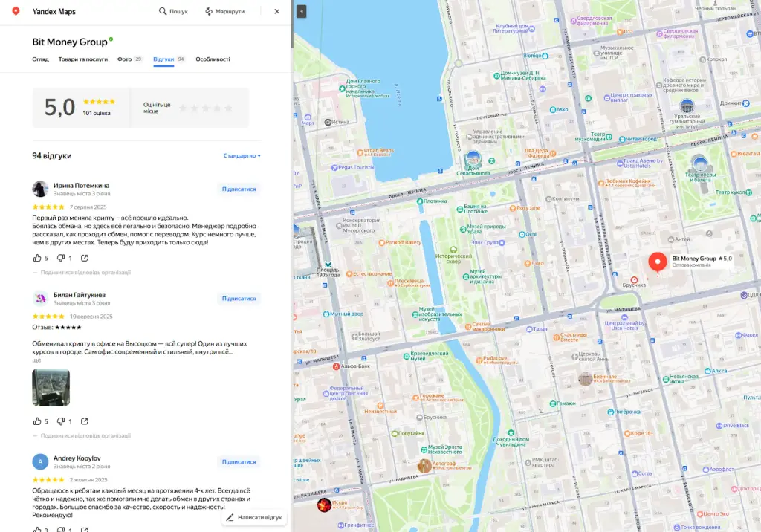Viewport: 761px width, 532px height.
Task: Click the Площадь 1905 года metro icon
Action: point(328,265)
